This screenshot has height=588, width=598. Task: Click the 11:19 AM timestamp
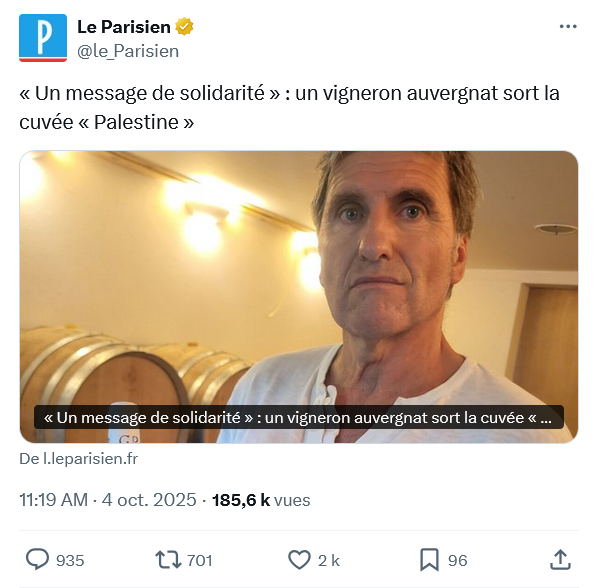[54, 500]
